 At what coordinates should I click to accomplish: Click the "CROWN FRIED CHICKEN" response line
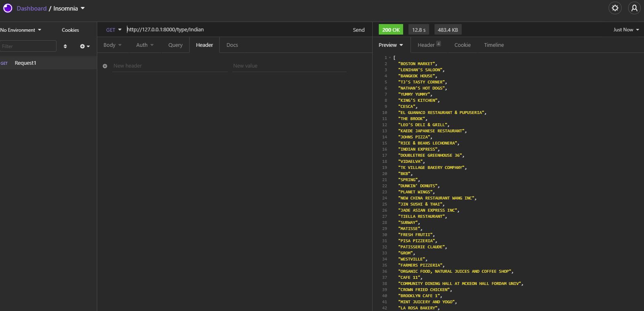click(x=425, y=290)
